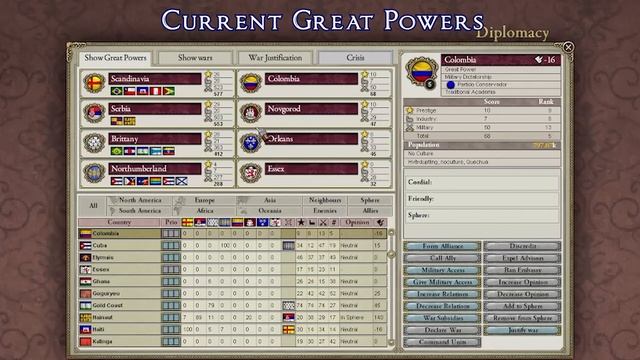Select the Show Great Powers tab

[115, 58]
